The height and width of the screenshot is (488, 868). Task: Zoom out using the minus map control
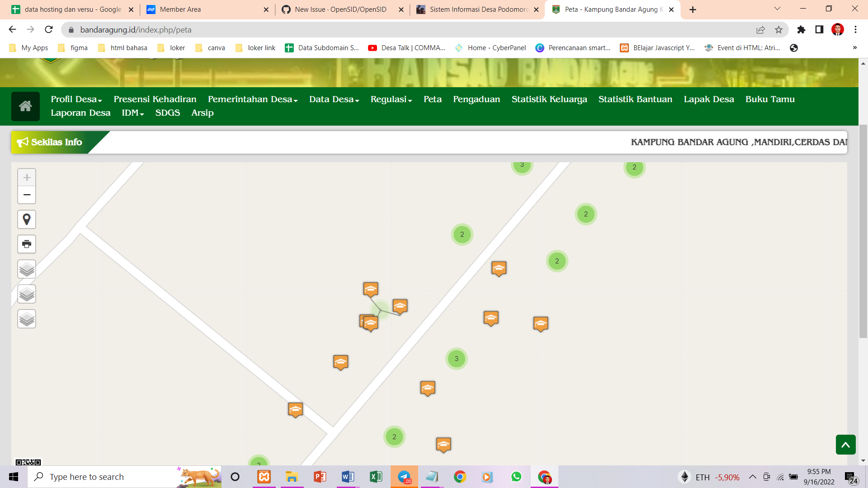[27, 195]
